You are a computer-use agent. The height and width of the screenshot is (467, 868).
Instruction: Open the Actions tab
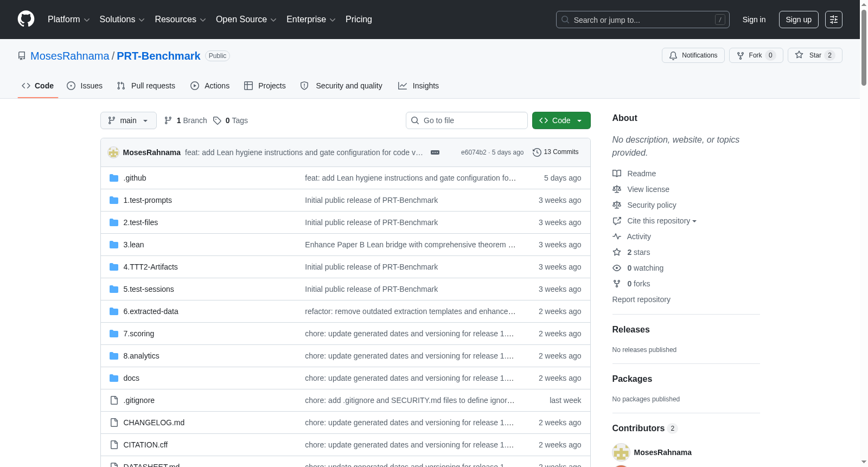[210, 86]
